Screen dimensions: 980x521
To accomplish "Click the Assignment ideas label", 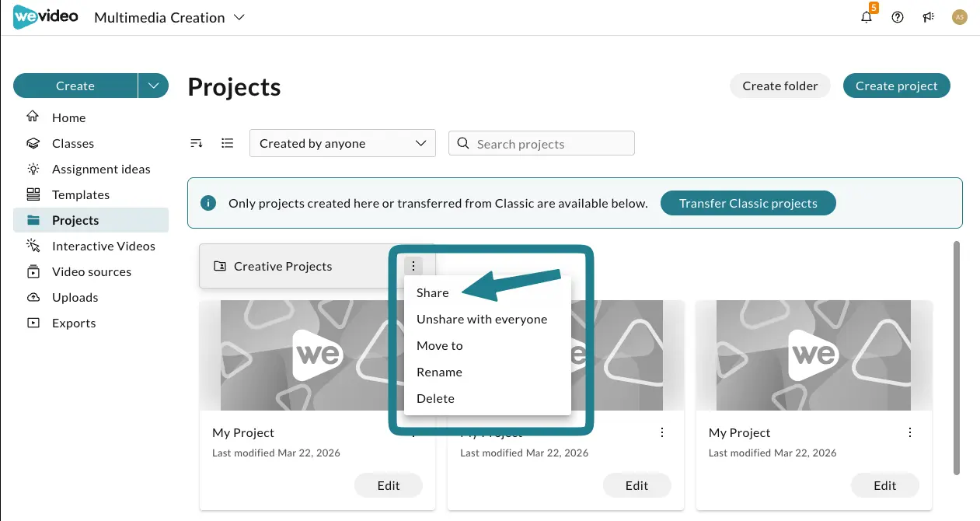I will tap(101, 169).
